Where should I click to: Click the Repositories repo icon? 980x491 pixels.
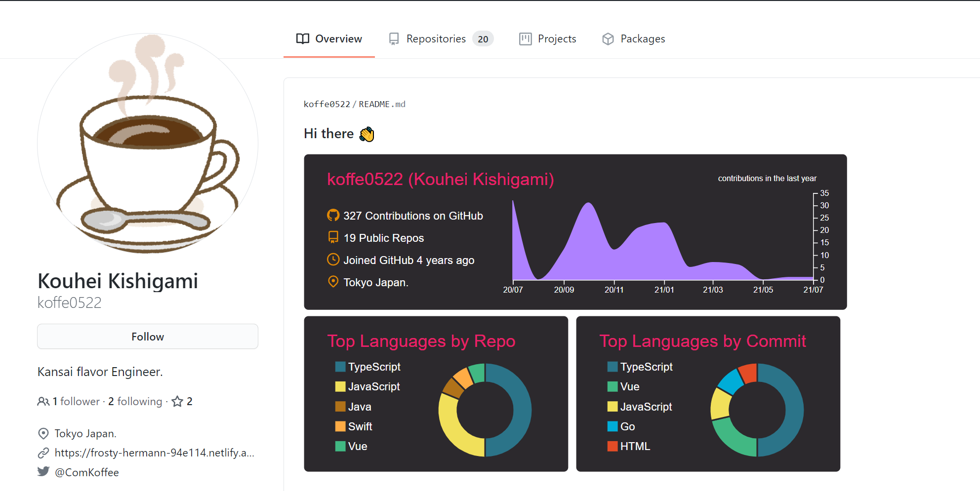click(394, 39)
